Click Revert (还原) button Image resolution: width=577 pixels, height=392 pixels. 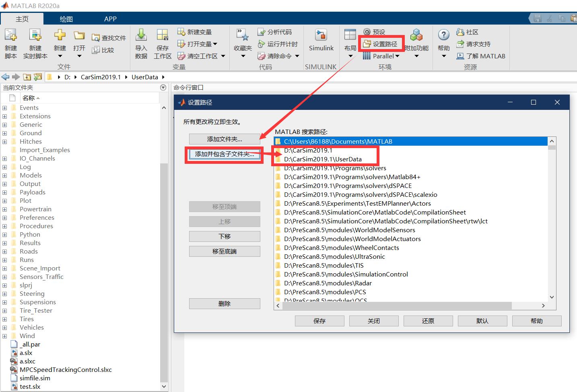click(428, 321)
